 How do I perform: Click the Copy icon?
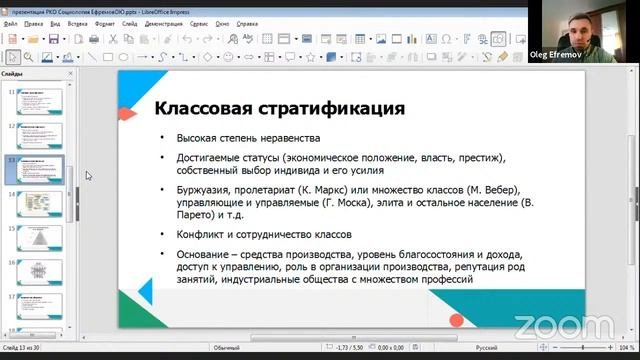pos(129,39)
